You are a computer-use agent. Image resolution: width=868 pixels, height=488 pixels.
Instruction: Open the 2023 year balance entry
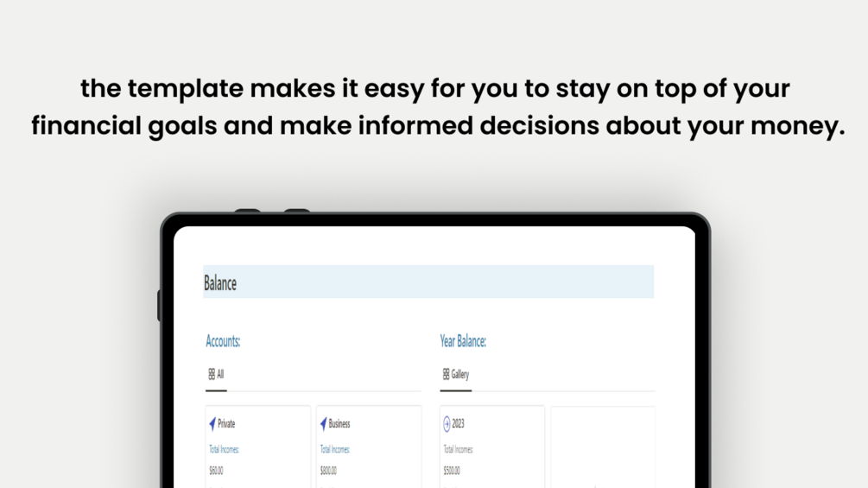point(459,424)
